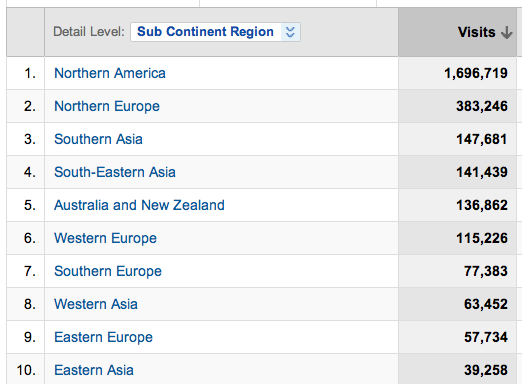This screenshot has width=522, height=384.
Task: Select row number 5 cell
Action: [x=26, y=205]
